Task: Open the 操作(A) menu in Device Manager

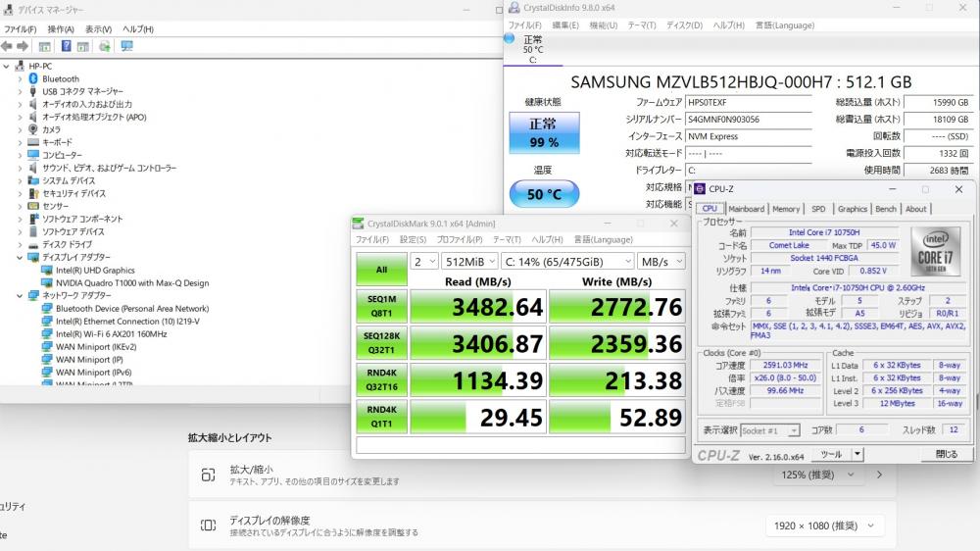Action: point(61,29)
